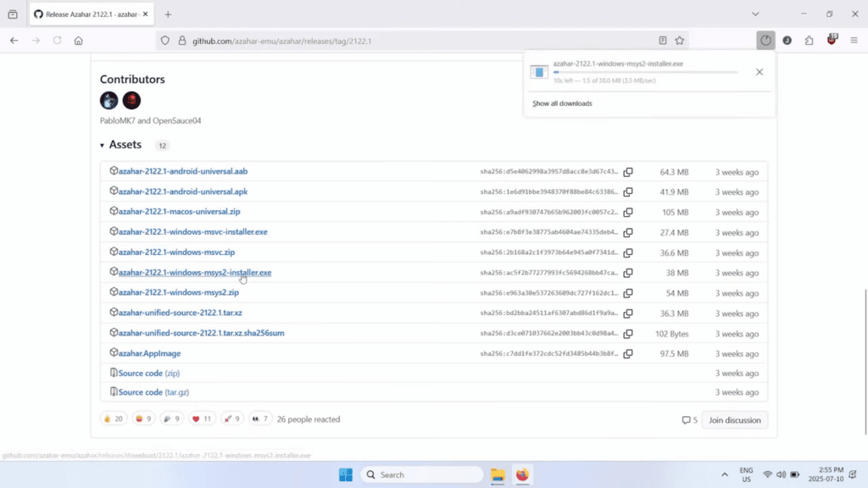Download azahar-2122.1-windows-msvc-installer.exe
Screen dimensions: 868x488
192,232
